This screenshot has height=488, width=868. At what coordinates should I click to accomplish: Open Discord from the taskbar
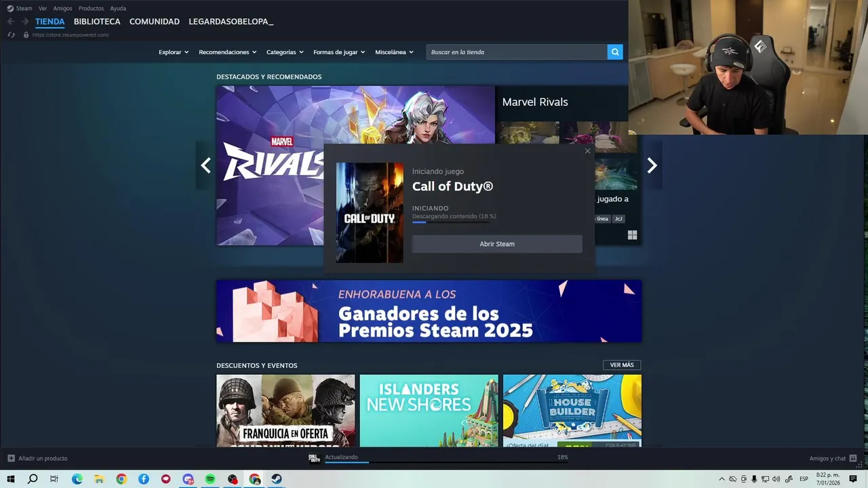pyautogui.click(x=188, y=479)
